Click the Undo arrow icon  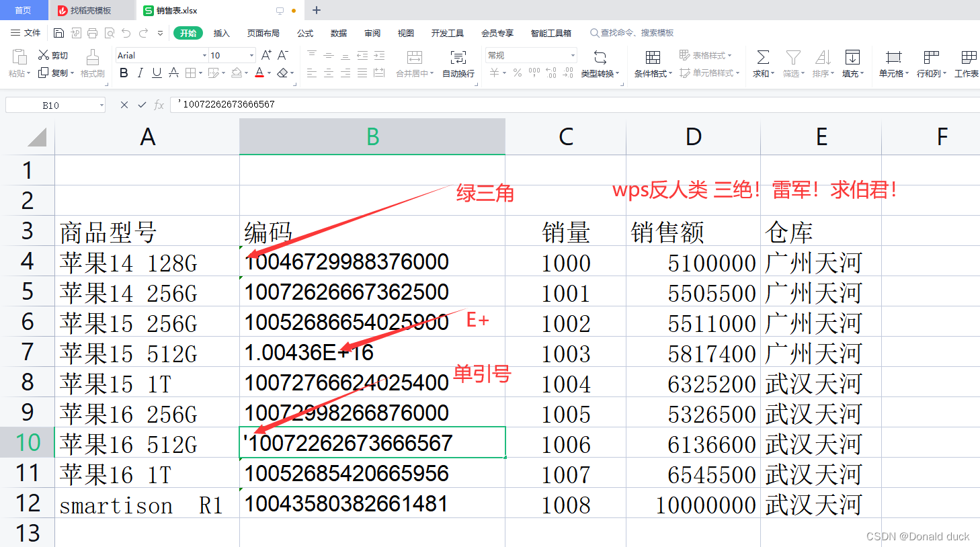[126, 33]
